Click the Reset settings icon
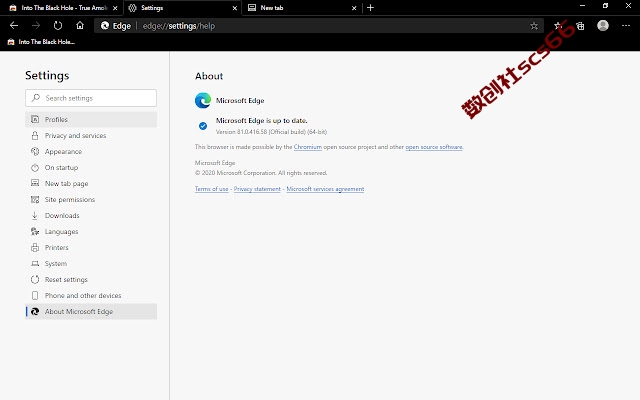The width and height of the screenshot is (640, 400). 35,279
